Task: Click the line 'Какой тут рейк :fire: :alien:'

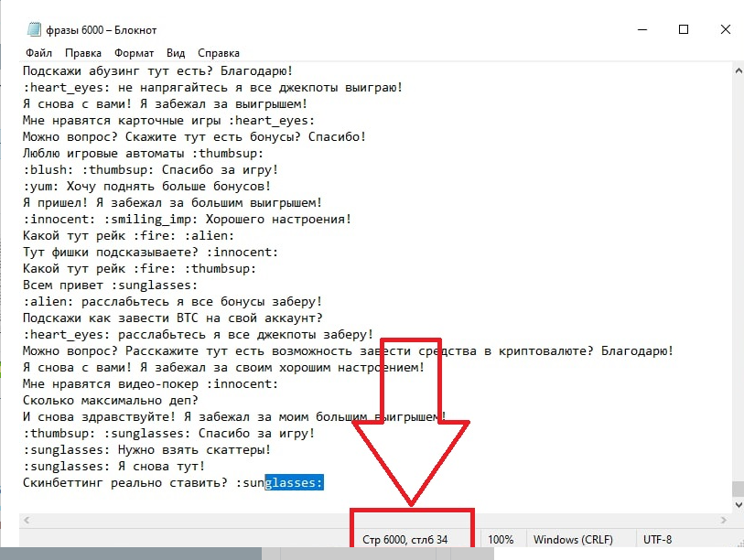Action: pos(129,236)
